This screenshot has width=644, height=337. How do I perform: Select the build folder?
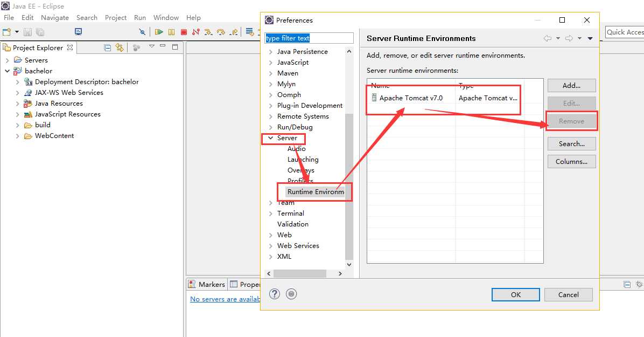tap(43, 125)
